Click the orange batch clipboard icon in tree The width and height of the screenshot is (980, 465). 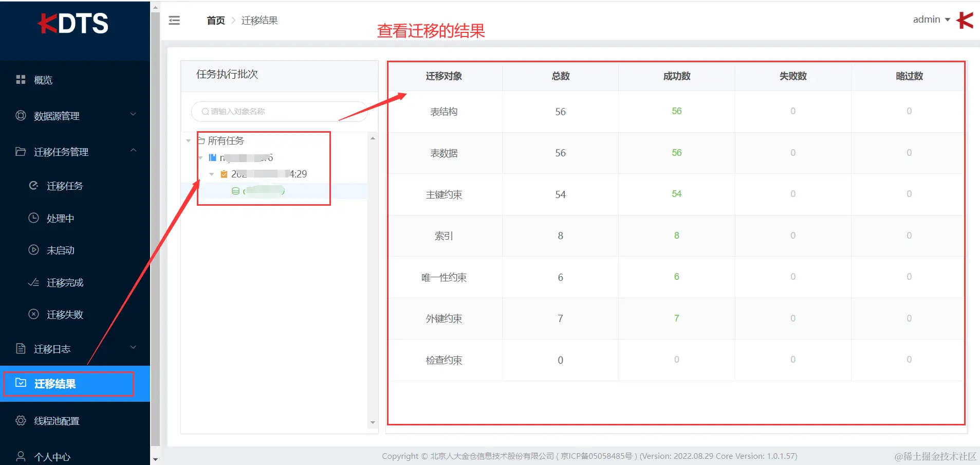(x=224, y=174)
